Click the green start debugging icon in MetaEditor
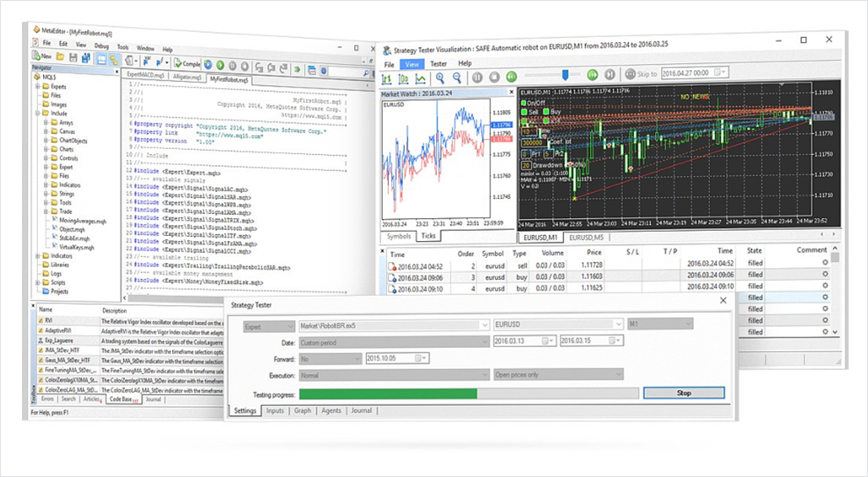The height and width of the screenshot is (477, 868). [220, 65]
